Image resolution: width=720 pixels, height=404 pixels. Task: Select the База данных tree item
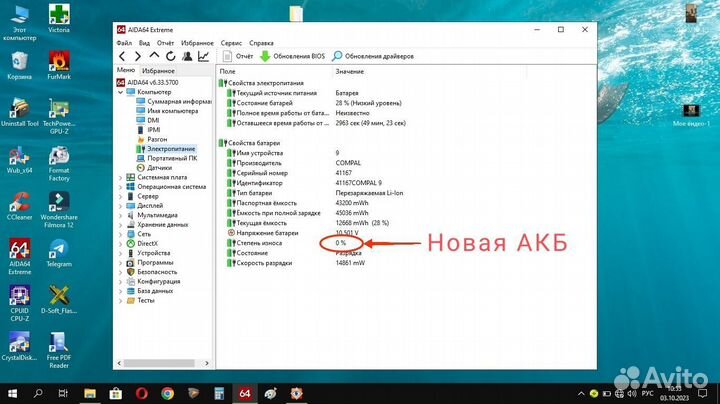[150, 291]
